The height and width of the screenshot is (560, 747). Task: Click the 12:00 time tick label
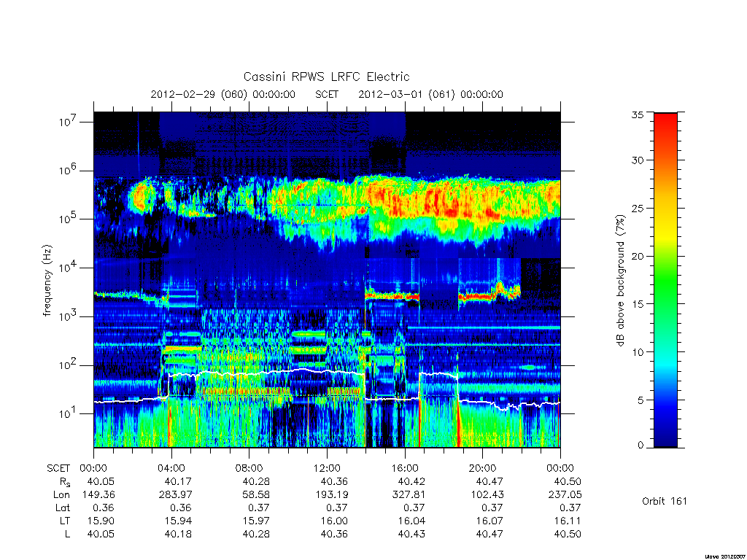coord(327,468)
